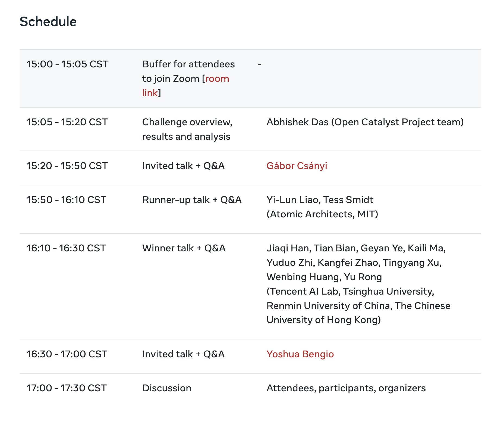The height and width of the screenshot is (425, 504).
Task: Select the 16:10 - 16:30 CST time cell
Action: (x=66, y=248)
